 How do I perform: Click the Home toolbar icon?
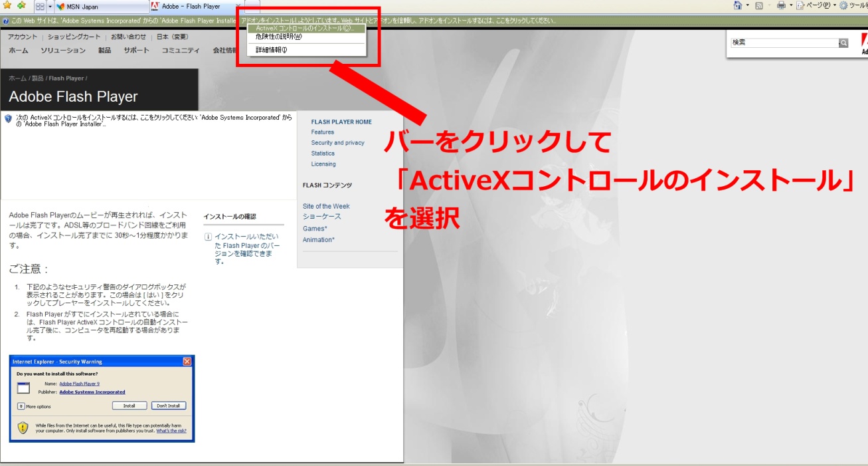coord(738,5)
